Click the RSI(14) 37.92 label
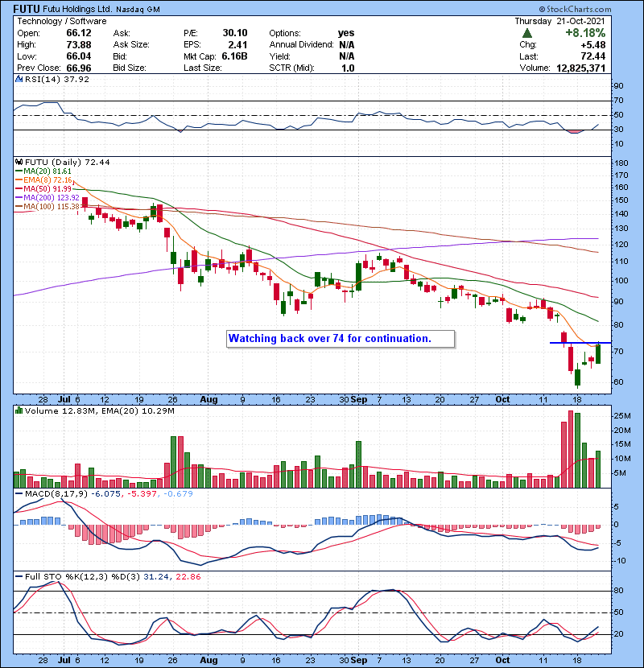 pyautogui.click(x=57, y=79)
